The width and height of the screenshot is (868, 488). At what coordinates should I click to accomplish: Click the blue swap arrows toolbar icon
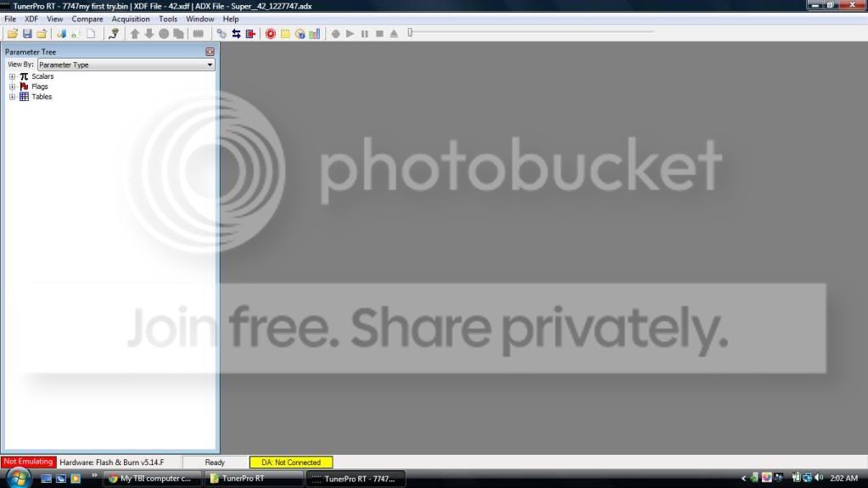(237, 34)
